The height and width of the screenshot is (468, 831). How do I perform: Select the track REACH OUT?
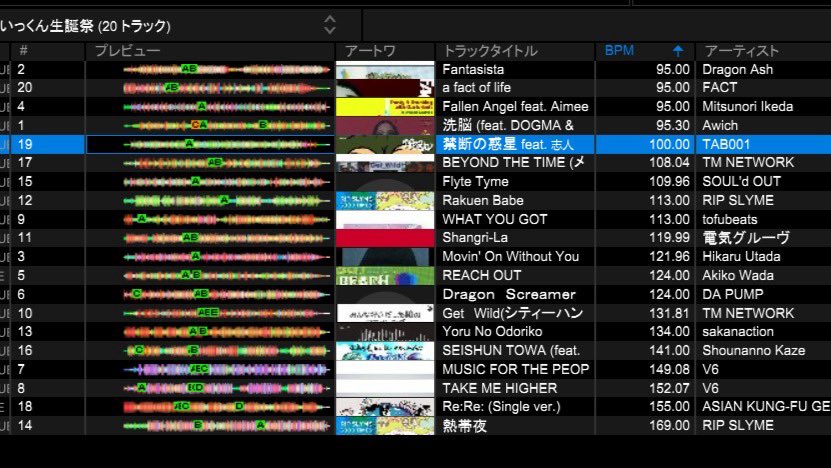[482, 276]
